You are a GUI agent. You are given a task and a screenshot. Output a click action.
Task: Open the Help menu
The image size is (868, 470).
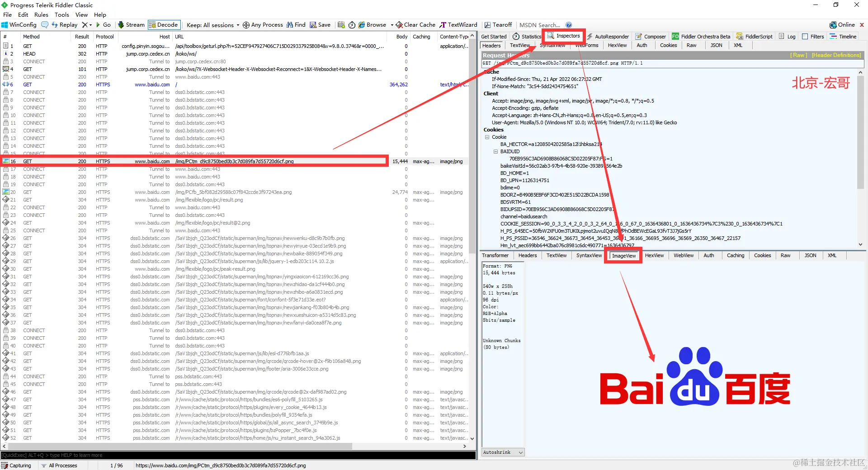(100, 14)
